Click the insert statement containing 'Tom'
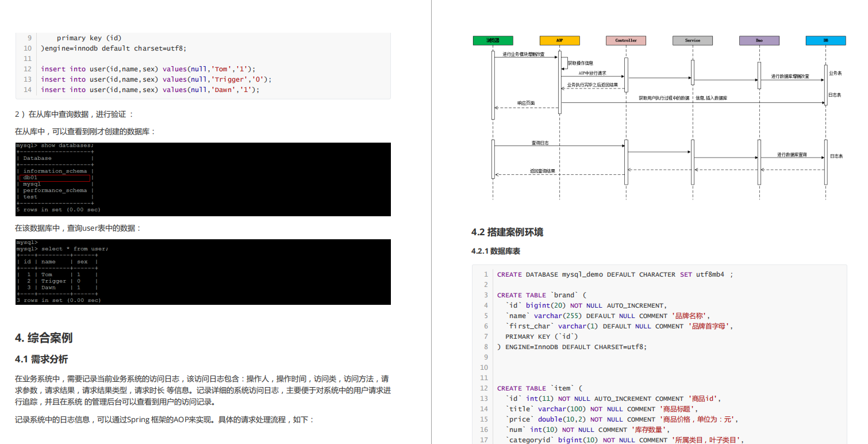The width and height of the screenshot is (868, 444). (x=148, y=69)
